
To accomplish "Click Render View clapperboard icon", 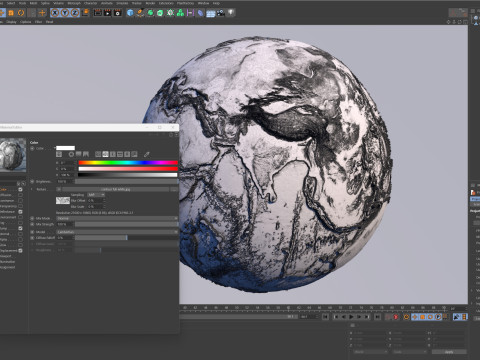I will coord(98,13).
